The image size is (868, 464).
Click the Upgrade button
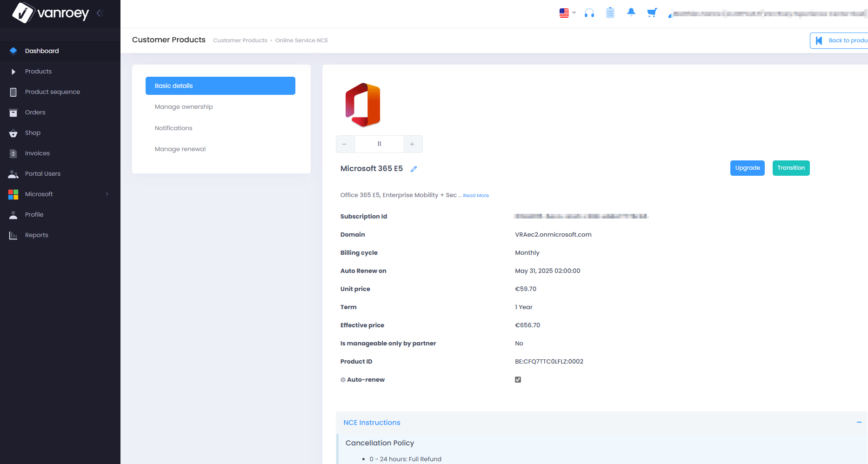pyautogui.click(x=748, y=168)
